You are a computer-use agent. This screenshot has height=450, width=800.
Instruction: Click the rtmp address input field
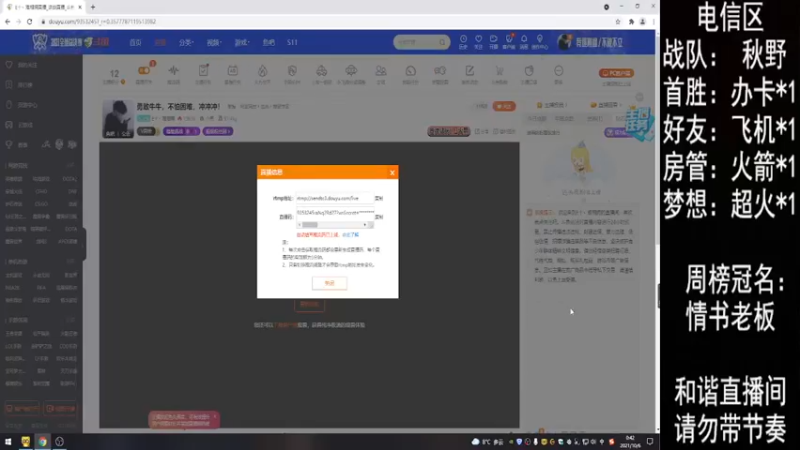(x=334, y=198)
